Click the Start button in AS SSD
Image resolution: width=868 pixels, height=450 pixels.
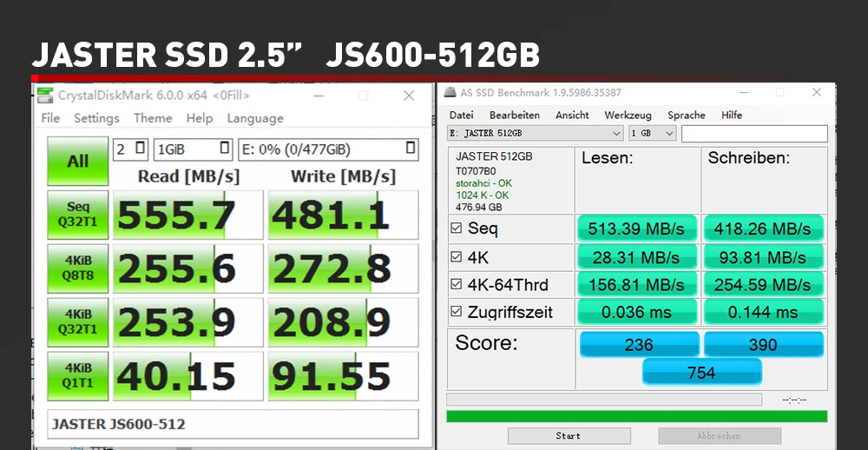click(568, 435)
